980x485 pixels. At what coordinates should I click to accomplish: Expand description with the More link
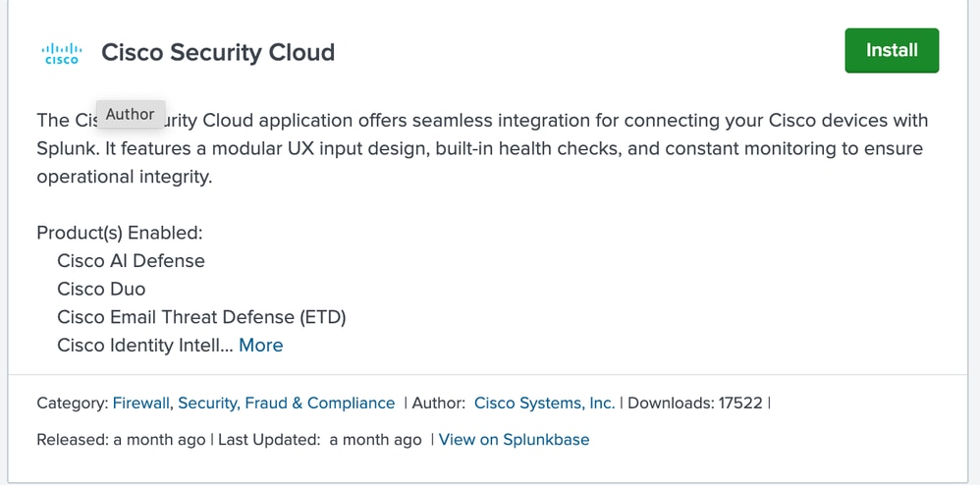[260, 345]
